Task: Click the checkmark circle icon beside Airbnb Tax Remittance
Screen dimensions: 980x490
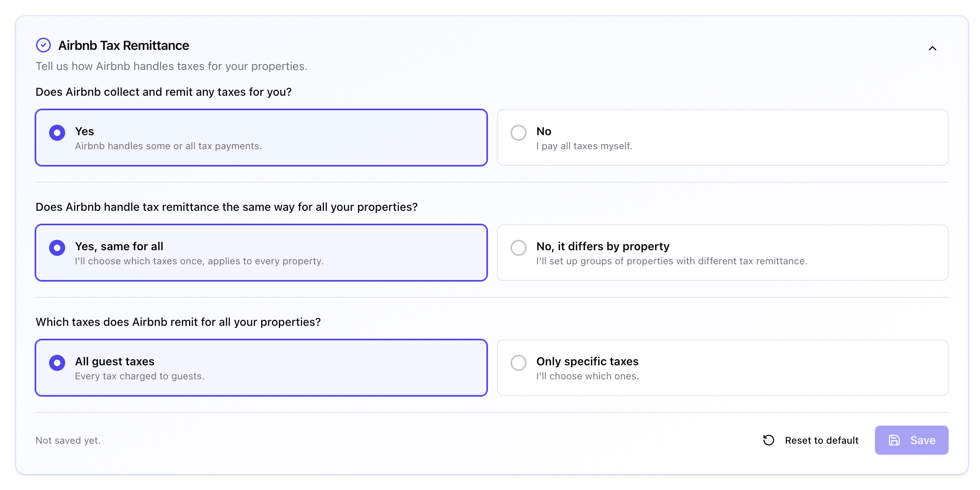Action: [43, 45]
